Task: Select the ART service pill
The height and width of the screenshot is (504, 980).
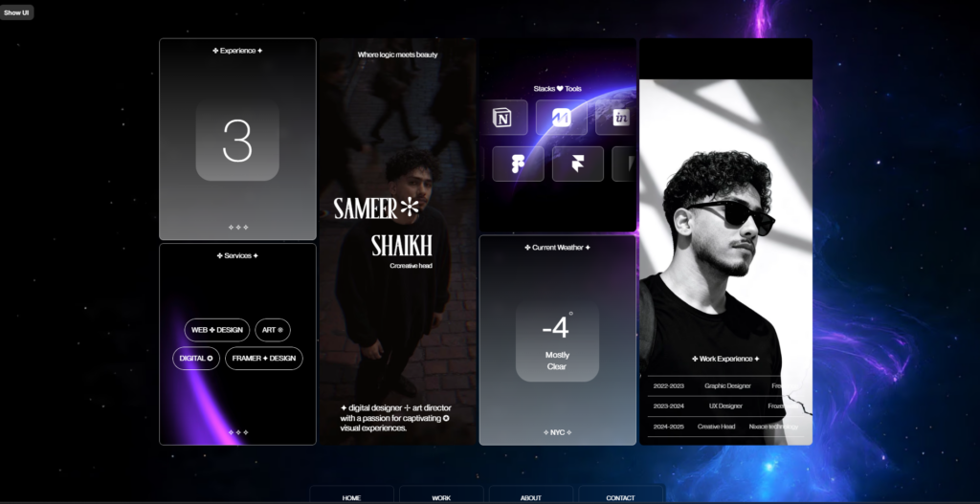Action: pyautogui.click(x=273, y=330)
